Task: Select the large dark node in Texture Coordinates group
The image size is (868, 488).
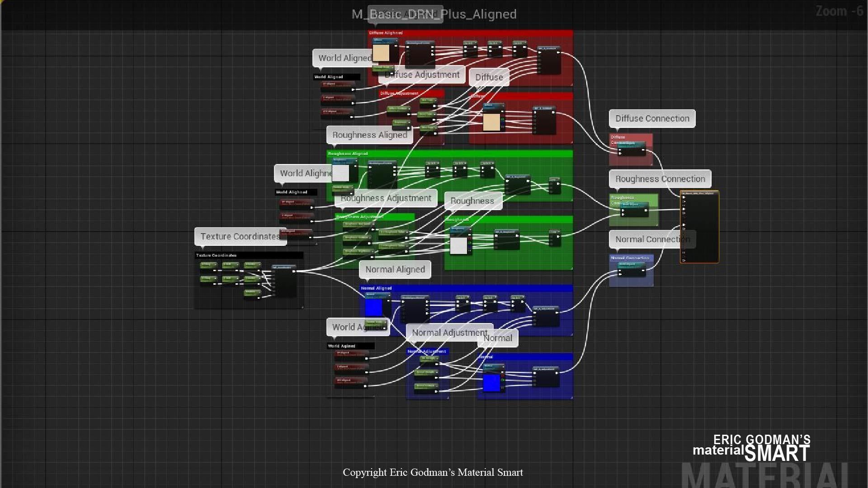Action: [284, 281]
